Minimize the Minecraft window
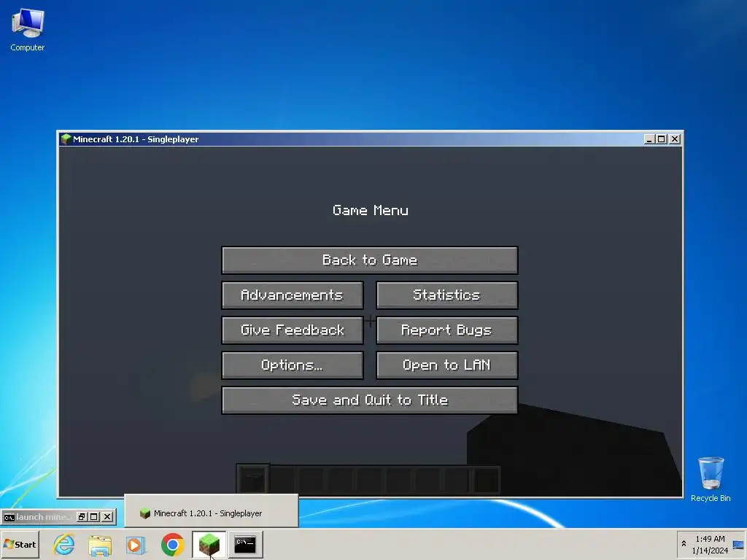 pos(649,139)
